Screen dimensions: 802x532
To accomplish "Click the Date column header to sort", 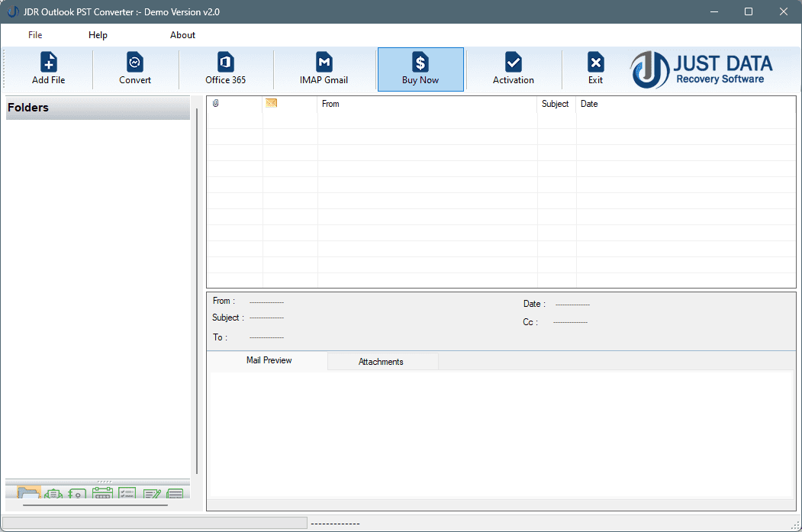I will click(590, 104).
